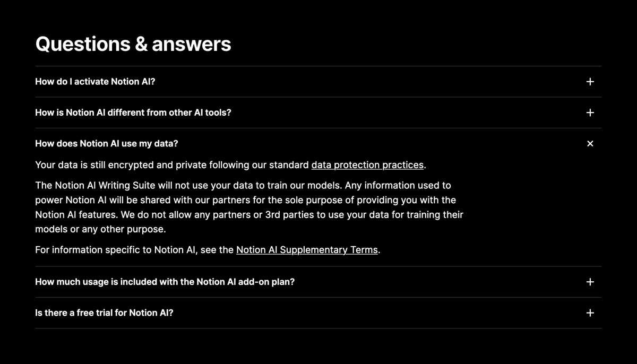Click the Questions & answers page heading
The image size is (637, 364).
click(x=133, y=44)
